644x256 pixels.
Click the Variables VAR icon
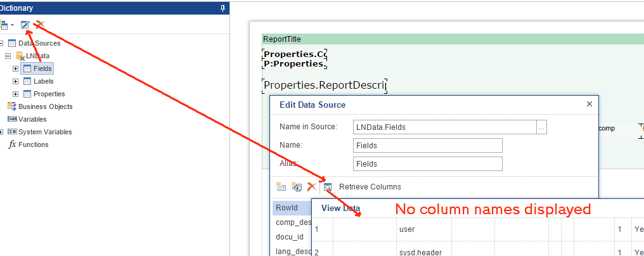pos(12,119)
